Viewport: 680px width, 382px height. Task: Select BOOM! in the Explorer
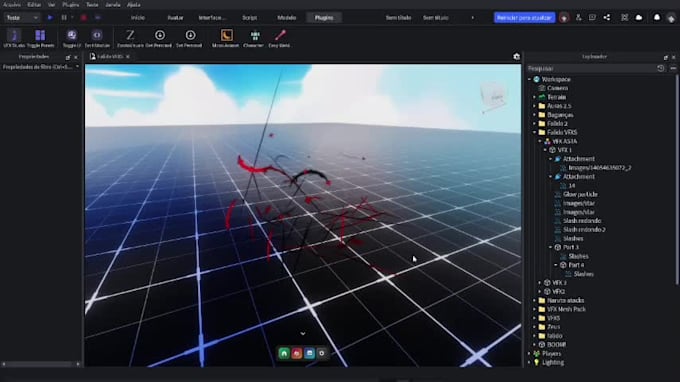[556, 345]
